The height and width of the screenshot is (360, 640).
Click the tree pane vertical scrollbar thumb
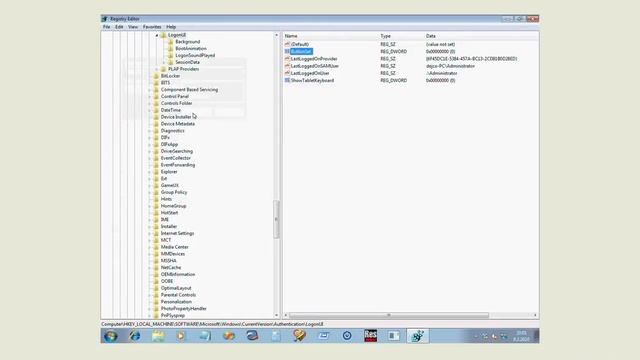click(x=276, y=219)
